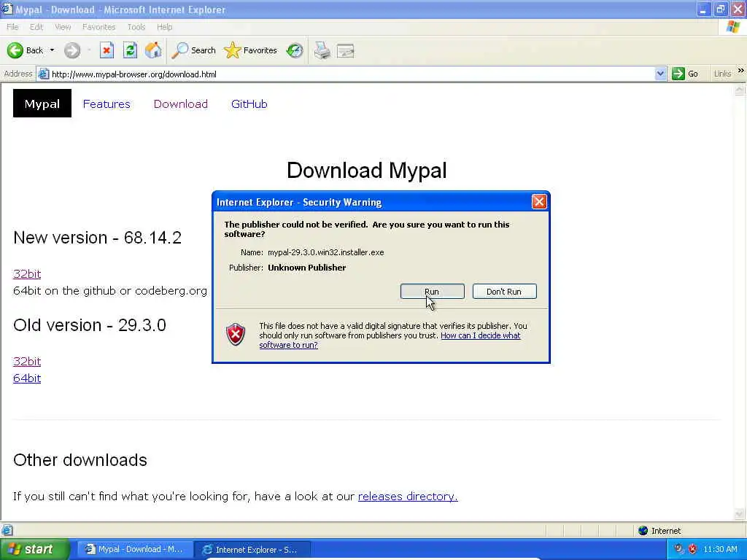Click the red shield warning icon
This screenshot has height=560, width=747.
[x=236, y=334]
